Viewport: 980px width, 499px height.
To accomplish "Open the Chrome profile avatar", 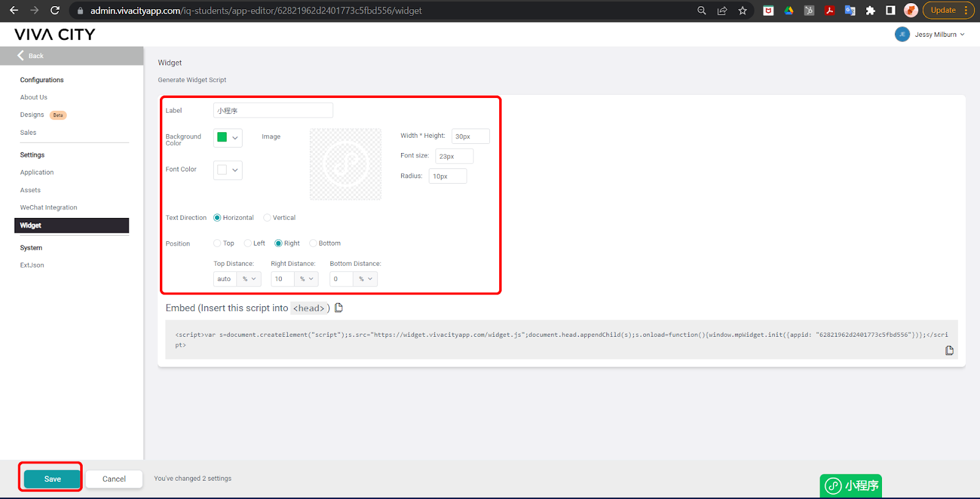I will pos(911,10).
